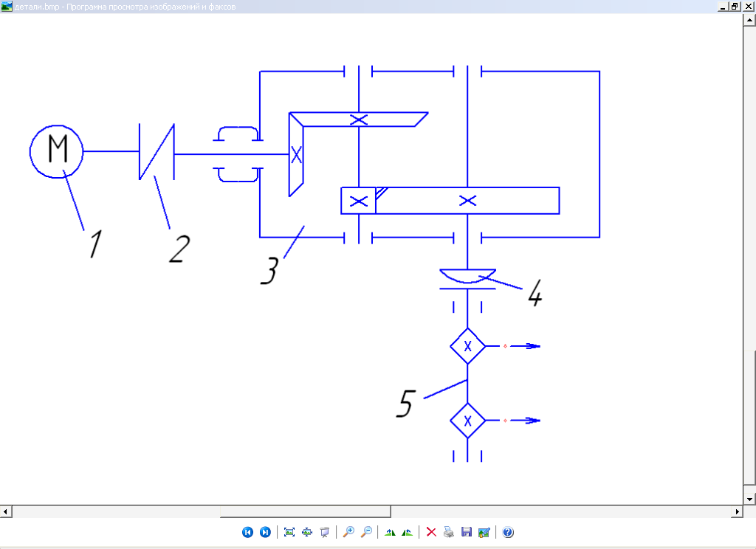Rotate the image clockwise
The width and height of the screenshot is (756, 549).
pos(390,532)
